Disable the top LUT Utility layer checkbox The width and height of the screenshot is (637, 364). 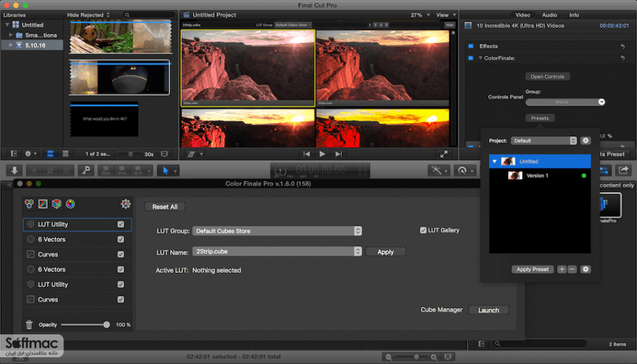tap(121, 224)
